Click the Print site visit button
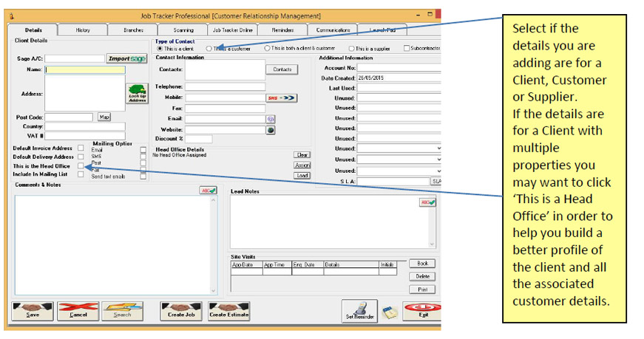 tap(422, 290)
